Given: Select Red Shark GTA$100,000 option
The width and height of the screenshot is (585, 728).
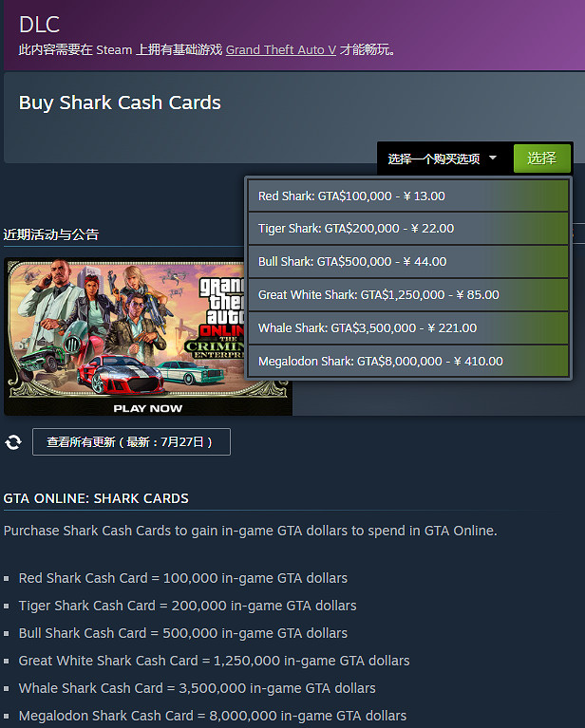Looking at the screenshot, I should pos(407,196).
